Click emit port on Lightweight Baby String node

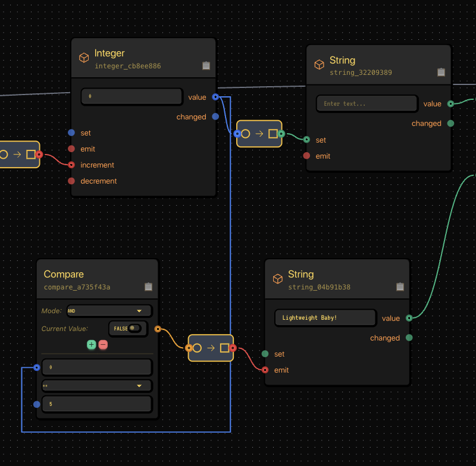(x=265, y=370)
